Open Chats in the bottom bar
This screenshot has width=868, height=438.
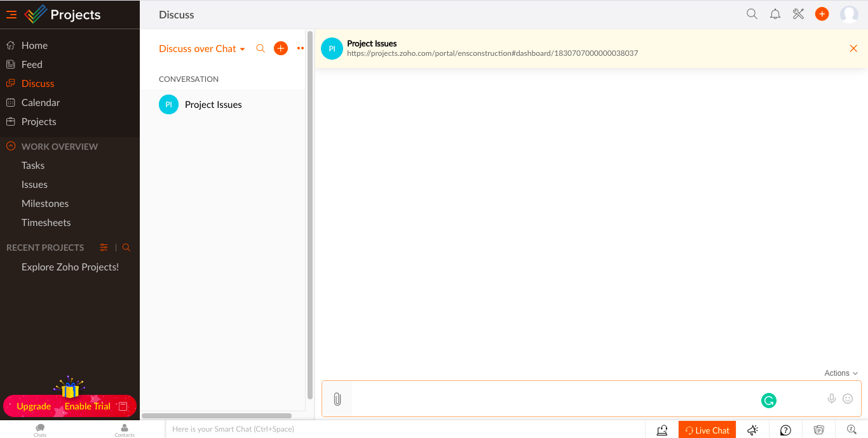point(40,430)
